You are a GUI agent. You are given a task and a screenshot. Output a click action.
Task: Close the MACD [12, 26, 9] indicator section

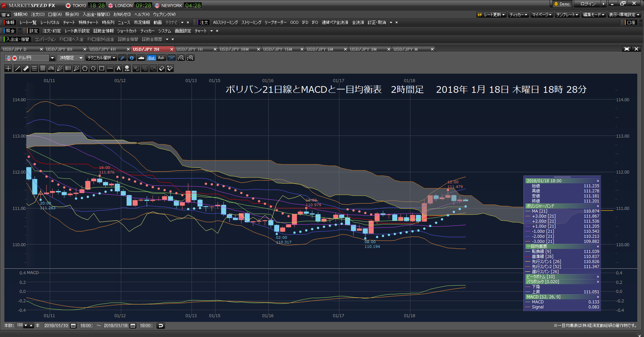tap(598, 297)
